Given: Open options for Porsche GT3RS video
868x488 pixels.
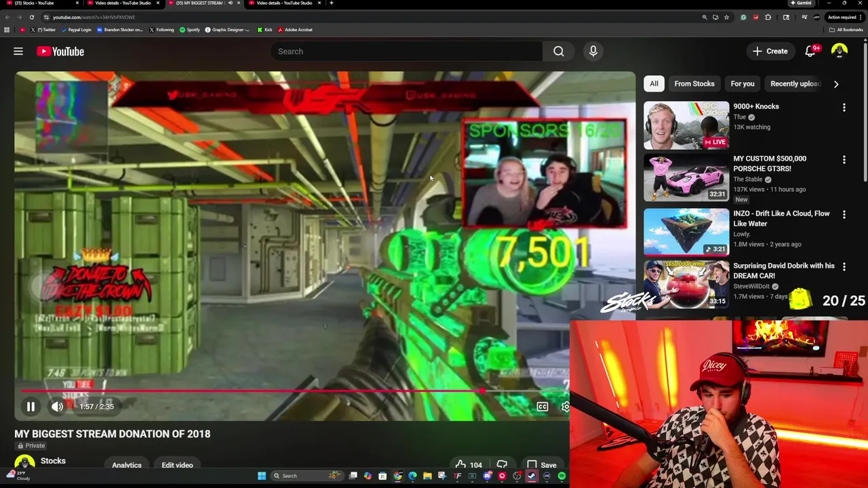Looking at the screenshot, I should (x=844, y=160).
